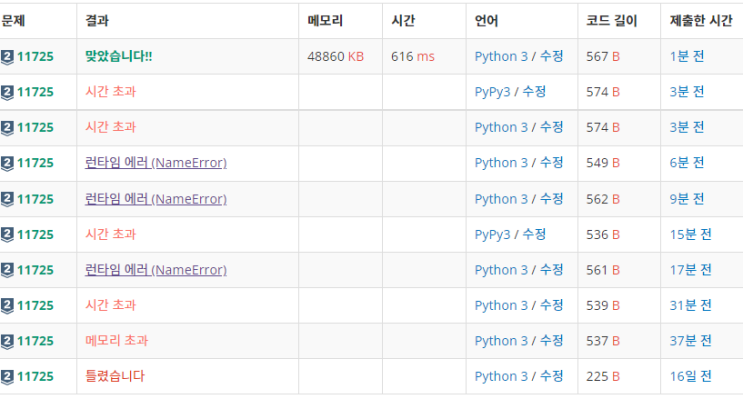Click the tier badge in the 562 B row
The width and height of the screenshot is (743, 399).
(x=7, y=199)
